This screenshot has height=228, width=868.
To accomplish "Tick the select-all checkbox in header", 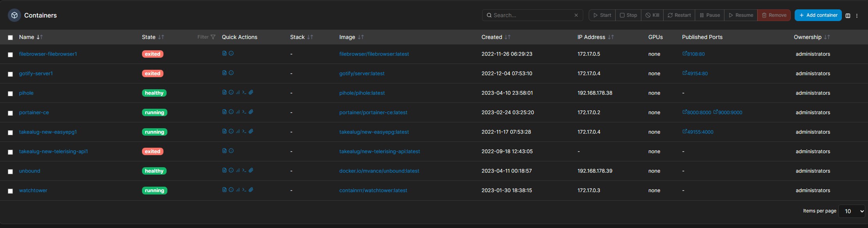I will [x=11, y=37].
